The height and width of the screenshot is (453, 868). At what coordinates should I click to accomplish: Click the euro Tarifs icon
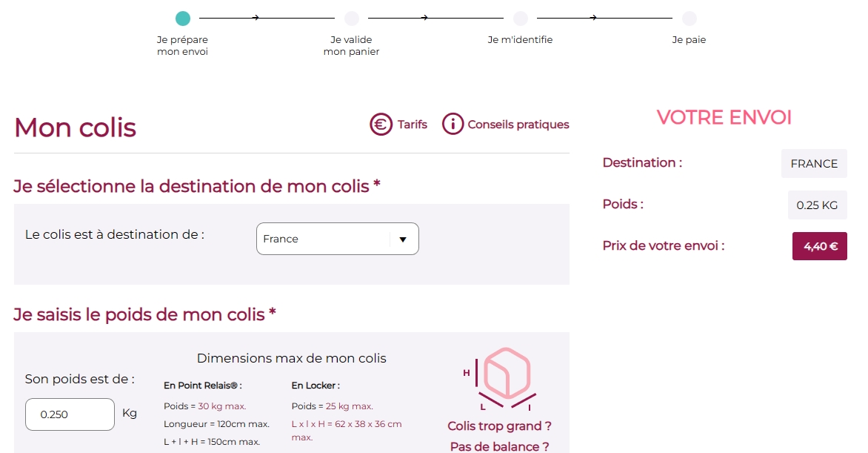(x=381, y=125)
